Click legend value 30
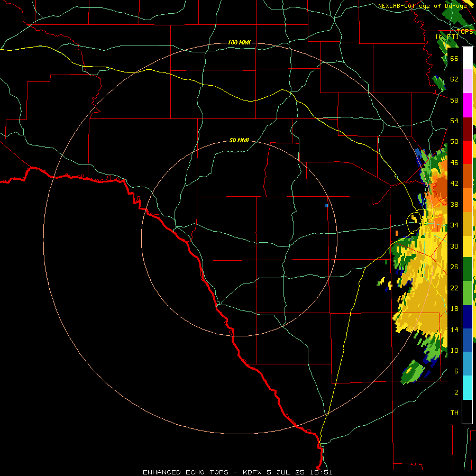 [x=454, y=246]
